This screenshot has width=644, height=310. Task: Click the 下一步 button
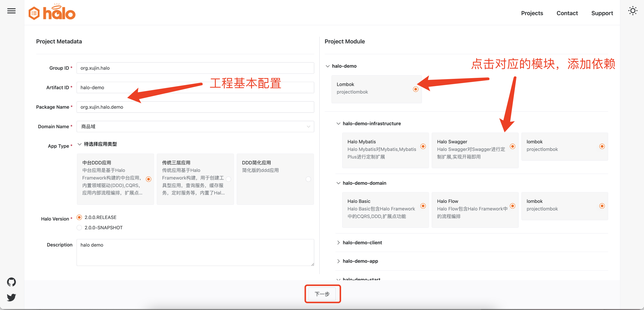322,294
